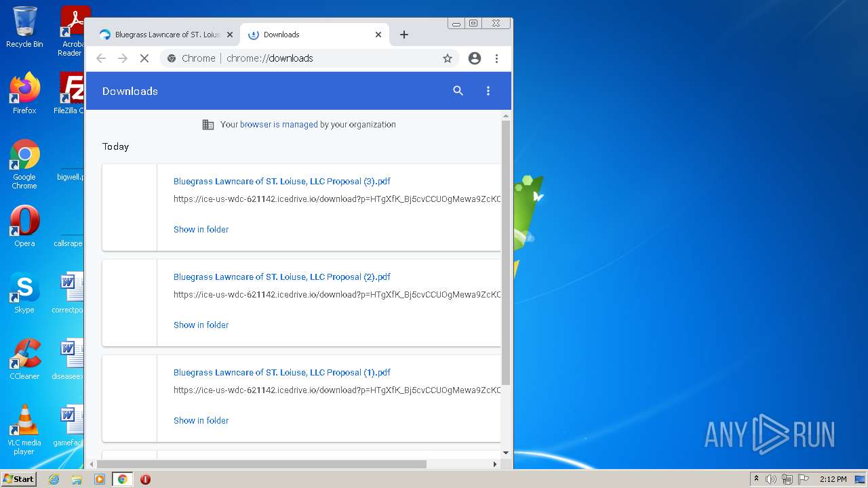Select the Skype desktop shortcut
This screenshot has height=488, width=868.
point(24,293)
